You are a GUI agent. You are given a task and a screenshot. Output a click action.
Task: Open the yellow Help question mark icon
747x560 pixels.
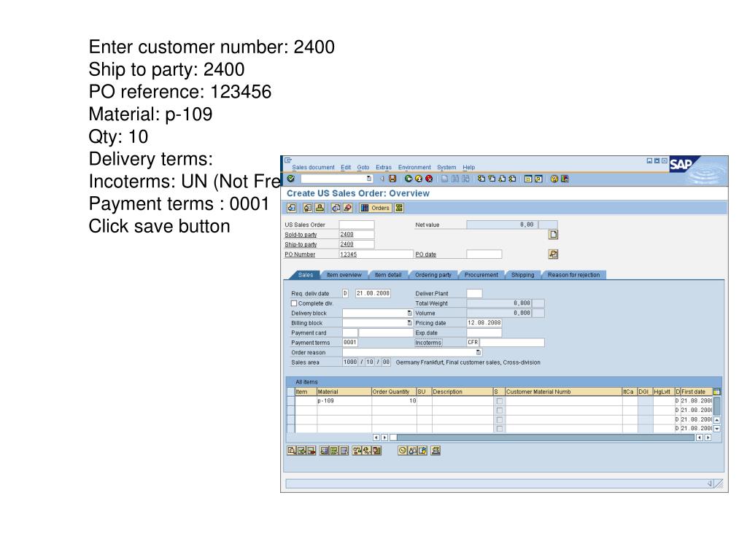point(554,179)
